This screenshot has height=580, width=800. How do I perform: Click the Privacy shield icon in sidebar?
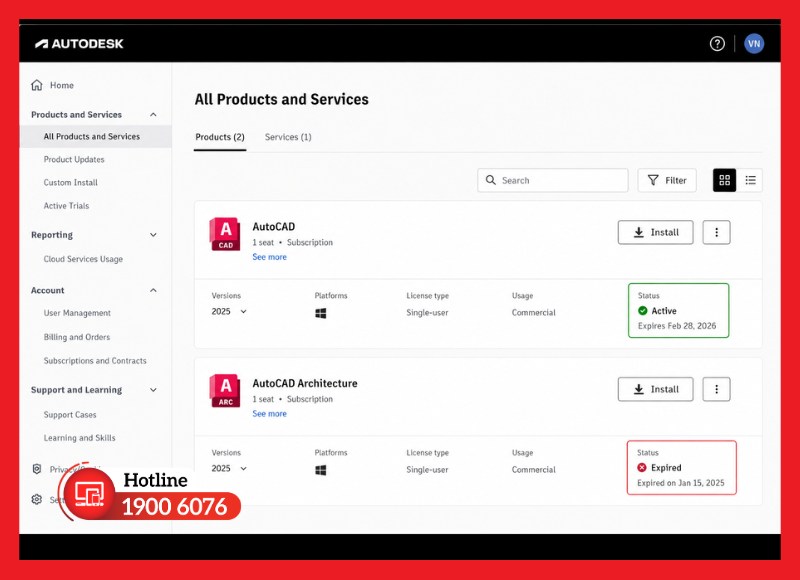click(x=37, y=469)
